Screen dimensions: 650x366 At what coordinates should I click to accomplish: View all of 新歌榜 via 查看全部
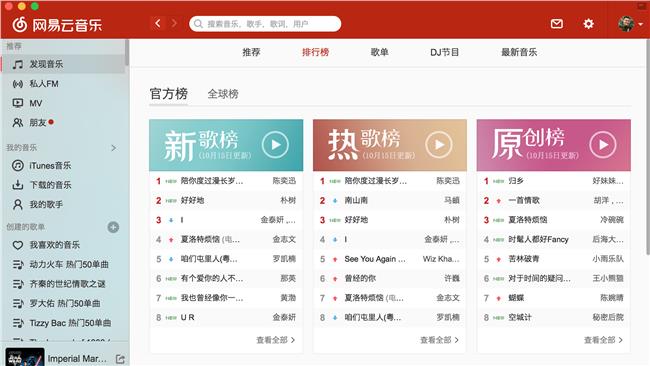point(276,340)
